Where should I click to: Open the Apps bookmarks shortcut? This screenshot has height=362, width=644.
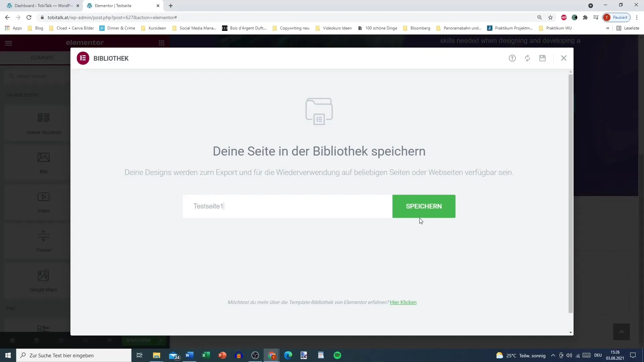[x=13, y=28]
